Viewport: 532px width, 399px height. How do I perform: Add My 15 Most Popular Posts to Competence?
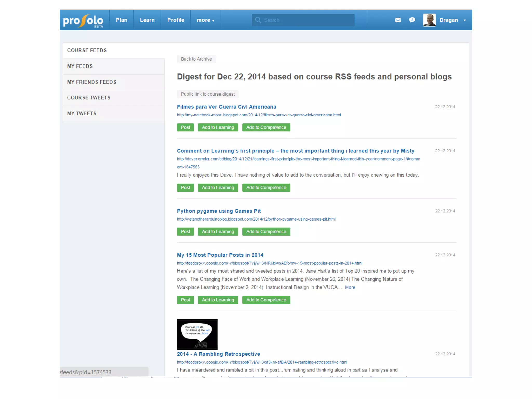click(266, 300)
